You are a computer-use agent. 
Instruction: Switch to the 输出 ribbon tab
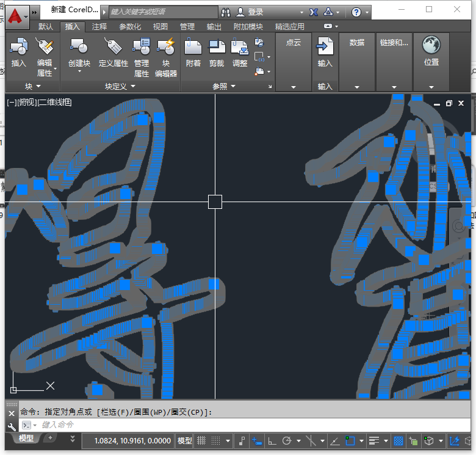click(214, 27)
